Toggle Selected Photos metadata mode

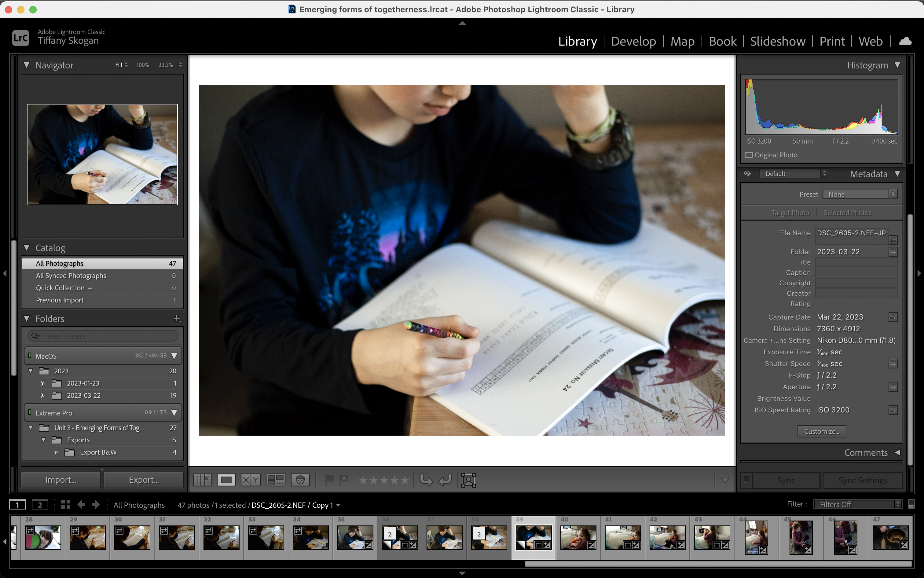point(848,213)
